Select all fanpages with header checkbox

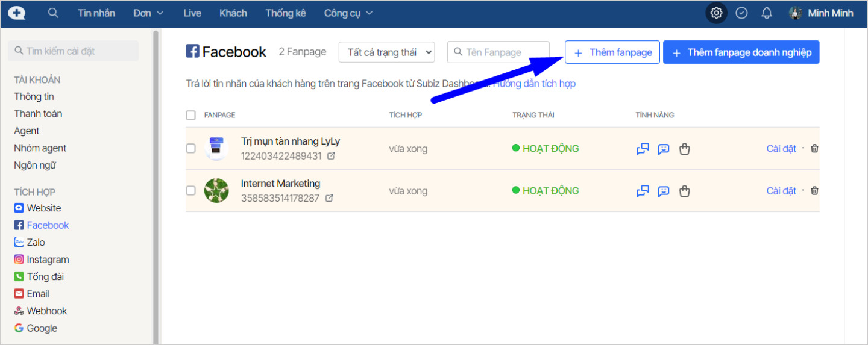pos(190,115)
